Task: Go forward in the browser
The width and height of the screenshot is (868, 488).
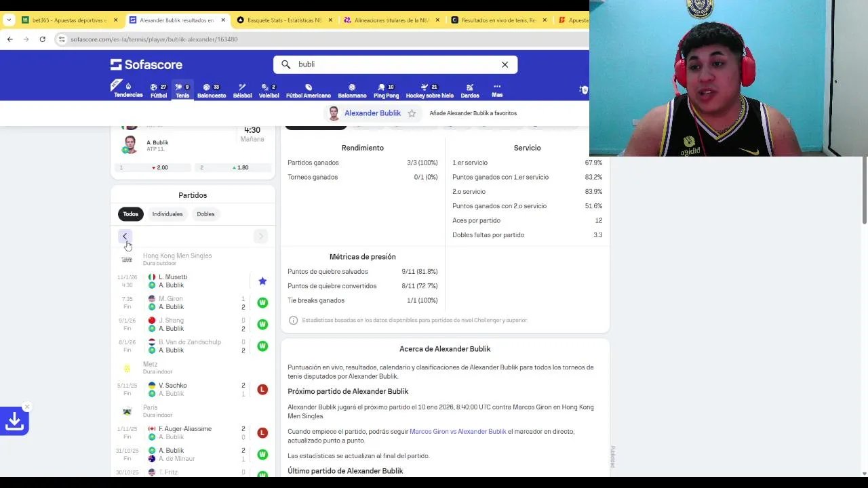Action: coord(26,39)
